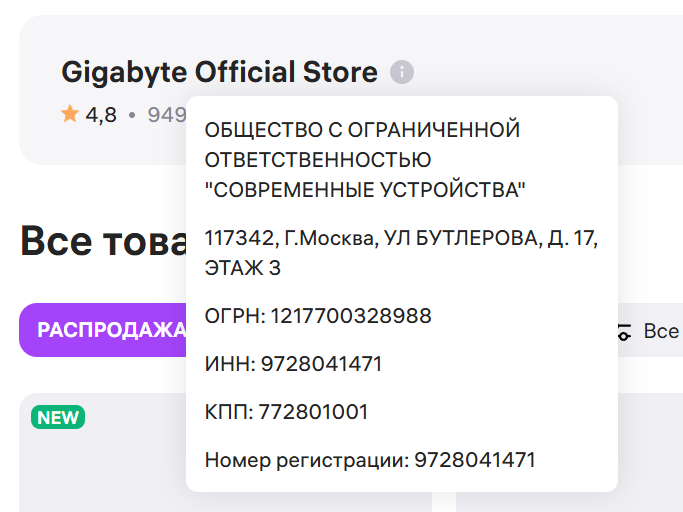This screenshot has width=683, height=512.
Task: Open the "Все" filters label
Action: [x=661, y=331]
